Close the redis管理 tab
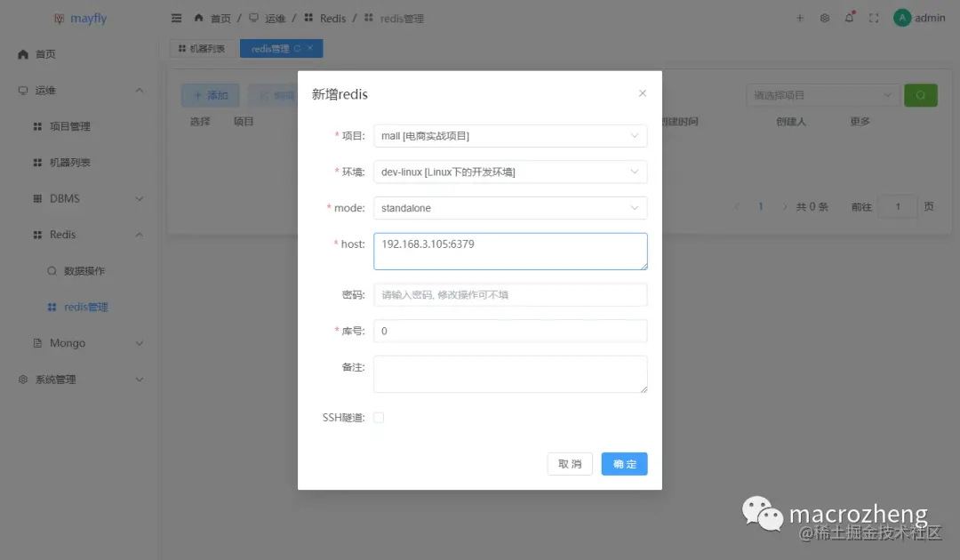Image resolution: width=960 pixels, height=560 pixels. pyautogui.click(x=310, y=48)
